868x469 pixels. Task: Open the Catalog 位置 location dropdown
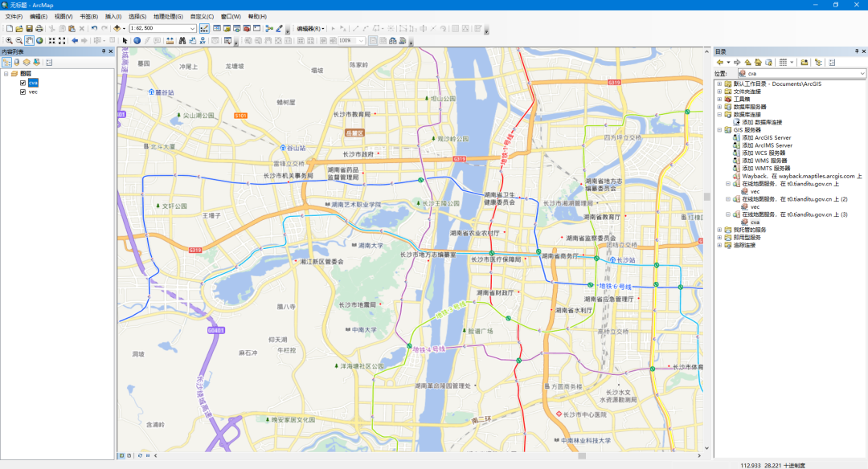862,73
